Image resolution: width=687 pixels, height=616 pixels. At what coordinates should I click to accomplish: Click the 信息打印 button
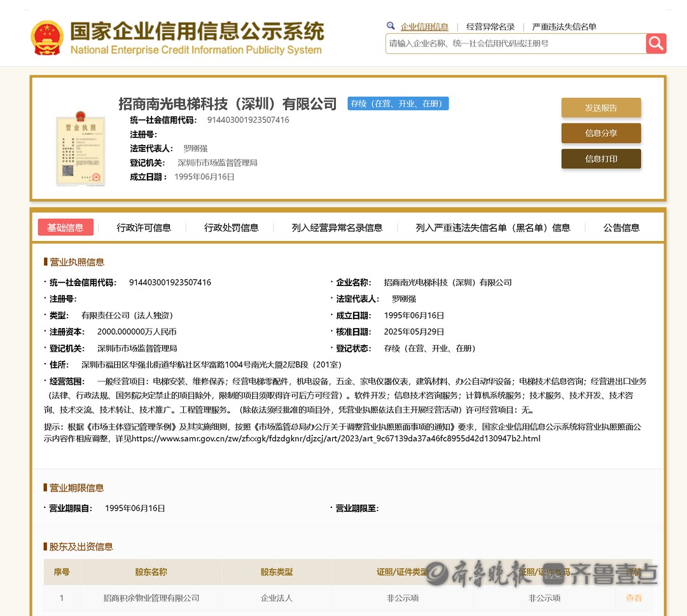coord(600,159)
